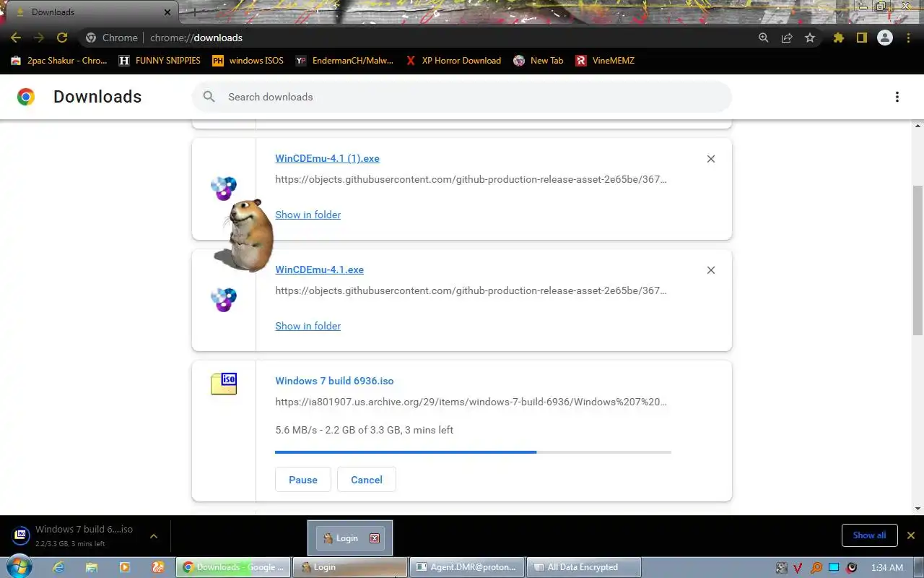
Task: Open the VineMEMZ bookmark
Action: pos(605,61)
